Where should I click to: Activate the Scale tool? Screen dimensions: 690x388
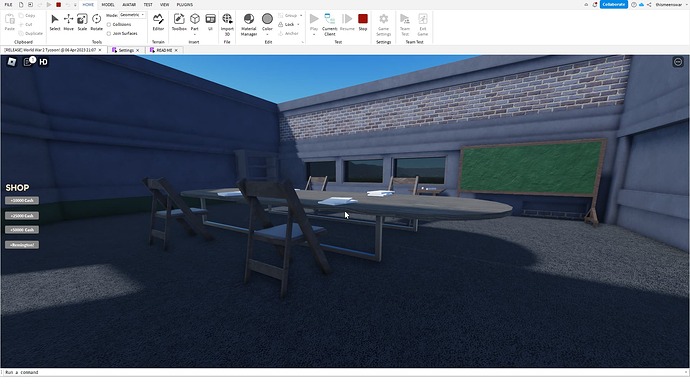[x=82, y=22]
